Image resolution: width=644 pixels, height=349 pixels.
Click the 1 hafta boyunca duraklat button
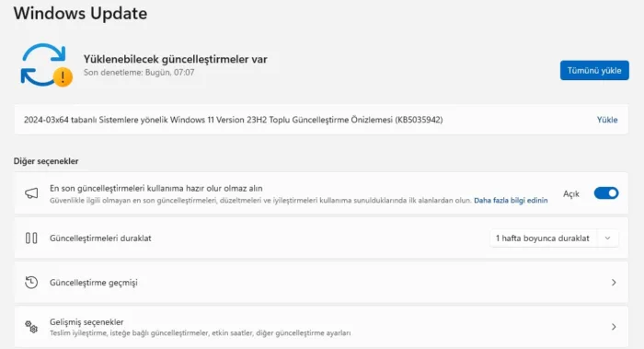(x=543, y=238)
